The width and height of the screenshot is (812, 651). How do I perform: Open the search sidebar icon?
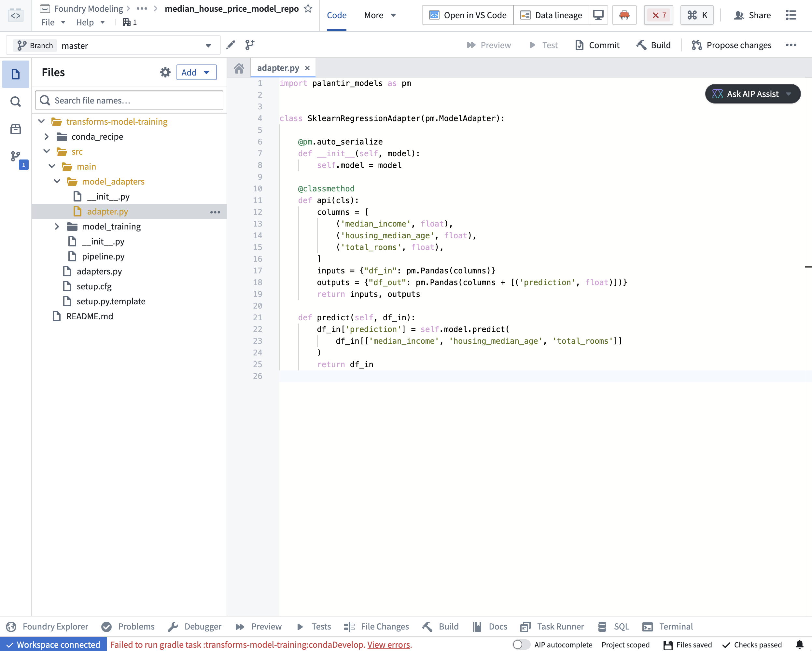(15, 101)
